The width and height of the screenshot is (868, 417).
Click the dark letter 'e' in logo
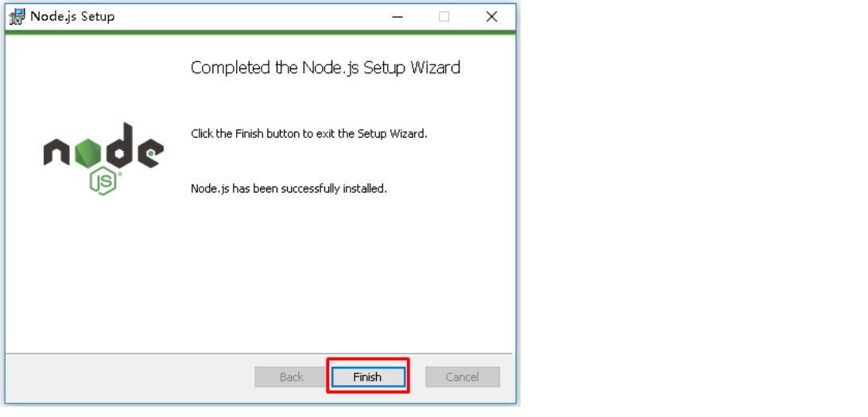click(150, 153)
